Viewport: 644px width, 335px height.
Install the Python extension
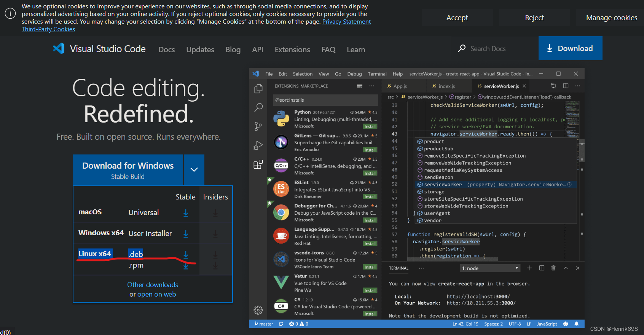point(370,126)
